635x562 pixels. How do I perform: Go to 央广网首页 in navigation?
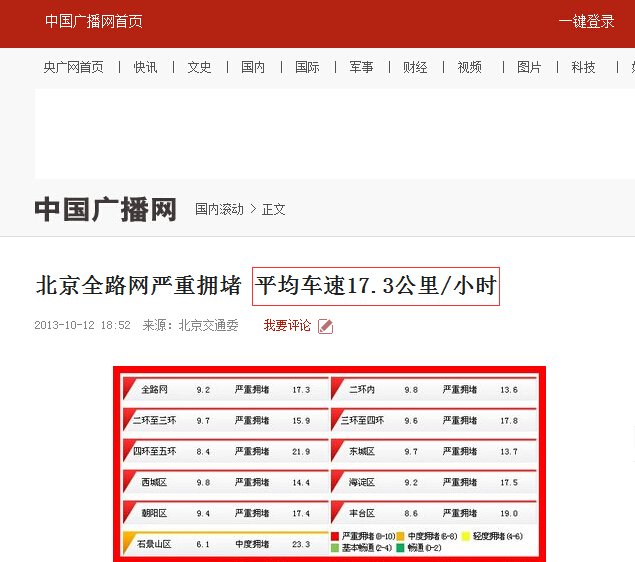click(x=73, y=67)
